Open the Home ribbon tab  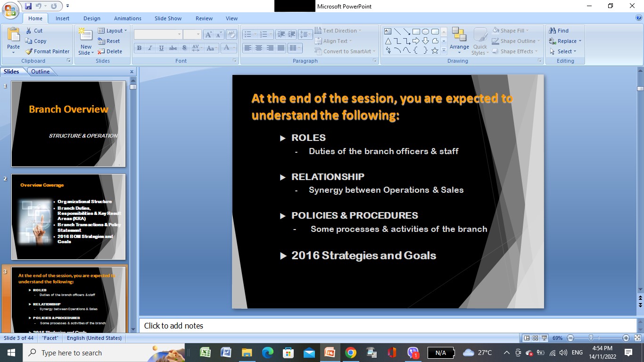click(x=35, y=18)
